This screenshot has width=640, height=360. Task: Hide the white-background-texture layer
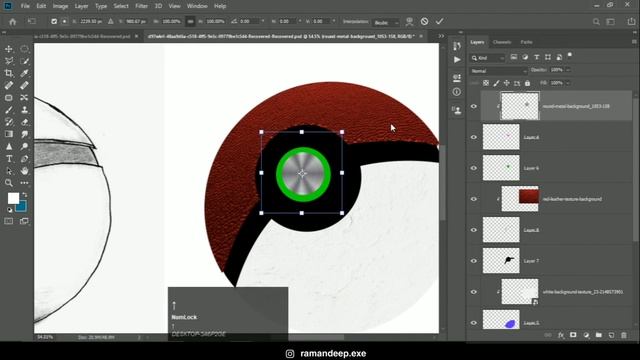tap(473, 291)
